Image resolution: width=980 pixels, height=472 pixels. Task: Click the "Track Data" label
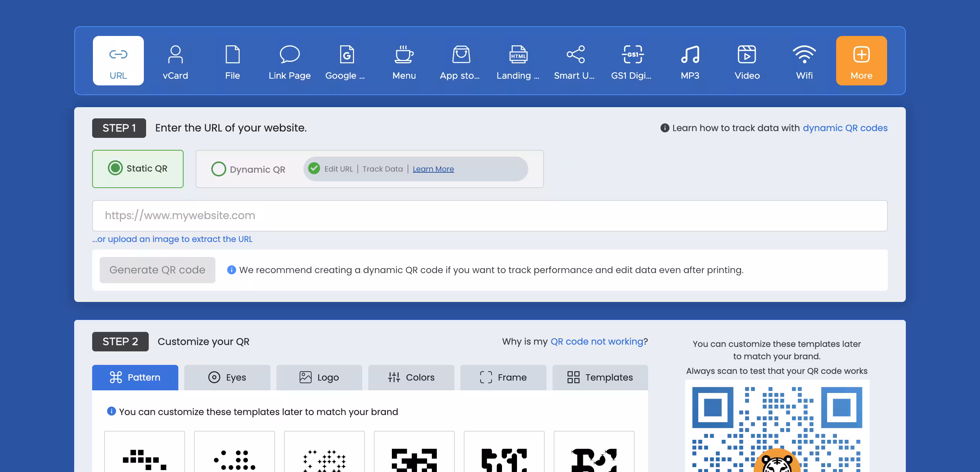(x=382, y=169)
